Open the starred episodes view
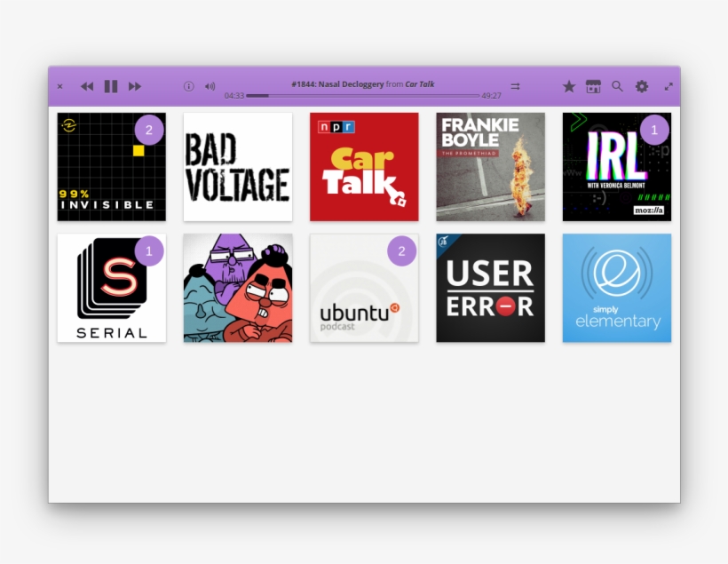 569,86
